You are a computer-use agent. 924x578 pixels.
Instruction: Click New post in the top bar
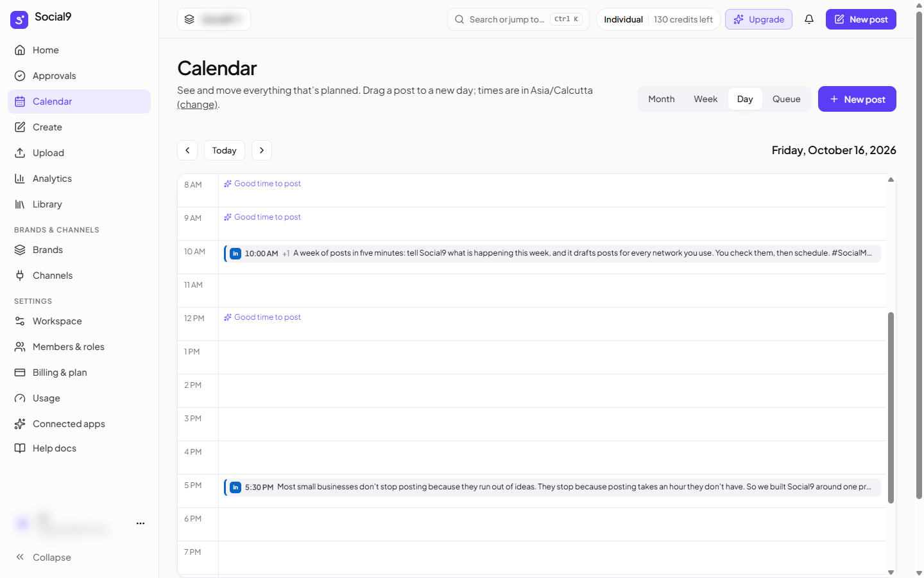click(861, 19)
